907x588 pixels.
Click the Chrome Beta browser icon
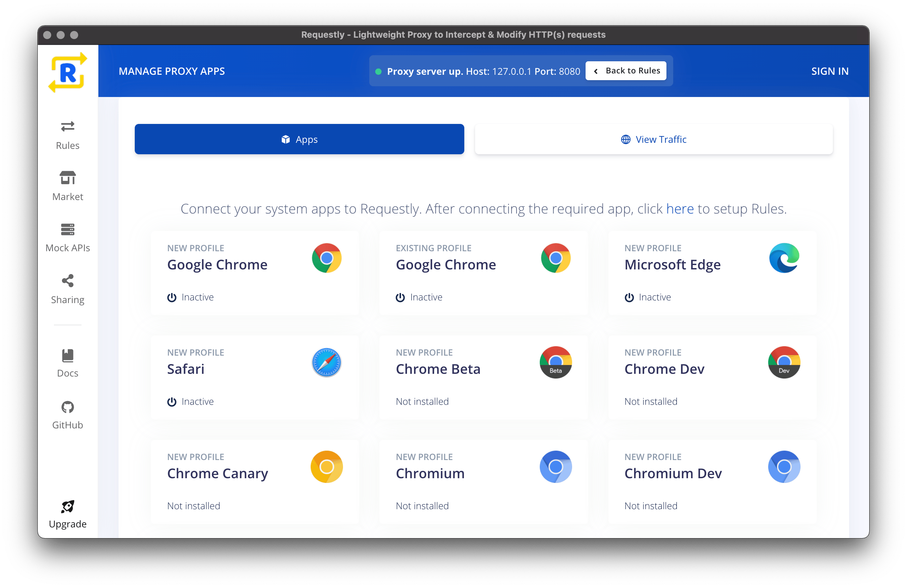(556, 363)
